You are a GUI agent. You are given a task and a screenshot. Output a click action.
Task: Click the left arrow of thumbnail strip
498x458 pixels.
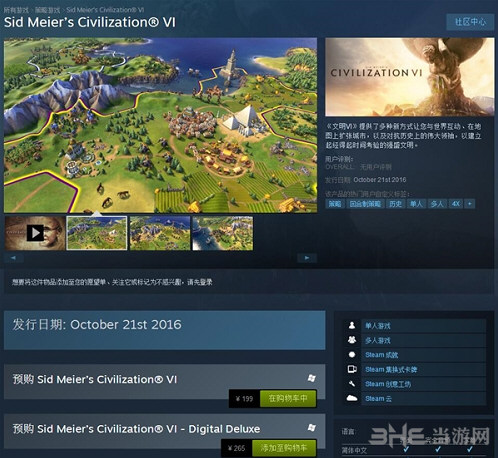14,258
